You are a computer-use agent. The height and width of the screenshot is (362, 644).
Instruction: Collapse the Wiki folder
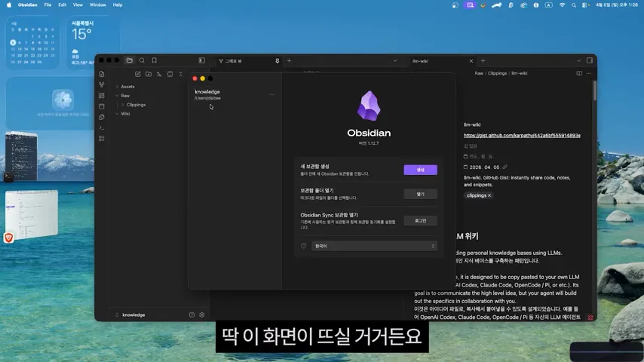(125, 114)
